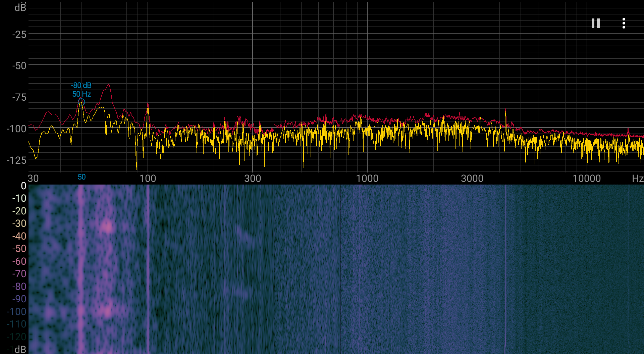Click the '50 Hz' peak frequency label
The image size is (644, 354).
tap(82, 94)
